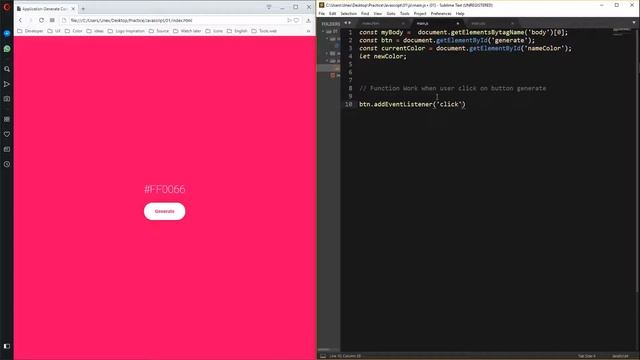Open bookmarks heart icon in sidebar

[x=7, y=134]
